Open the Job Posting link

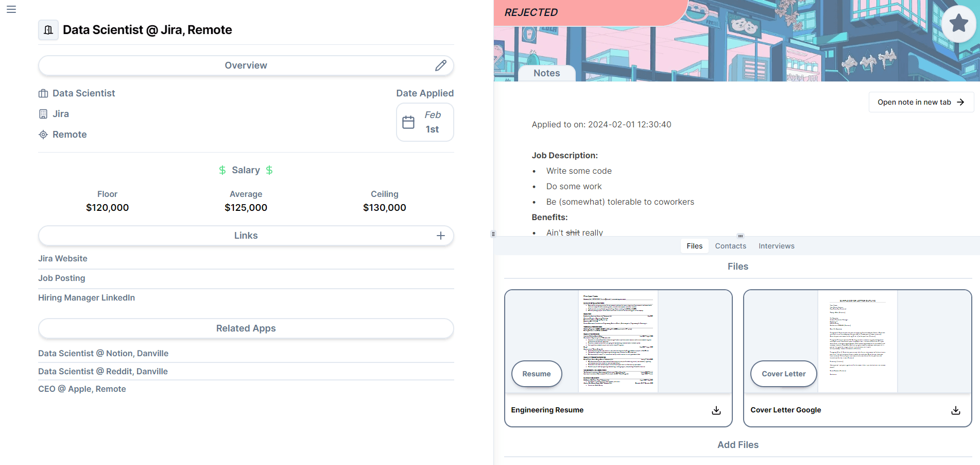(x=62, y=278)
